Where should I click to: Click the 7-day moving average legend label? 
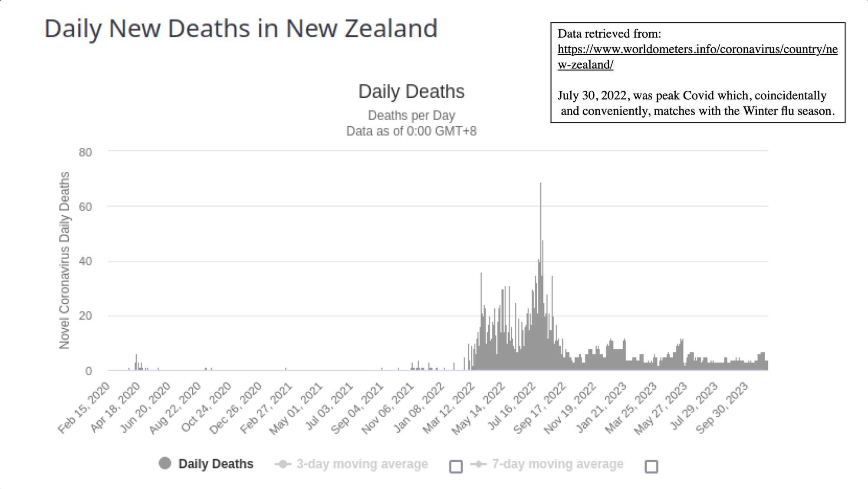click(x=558, y=464)
